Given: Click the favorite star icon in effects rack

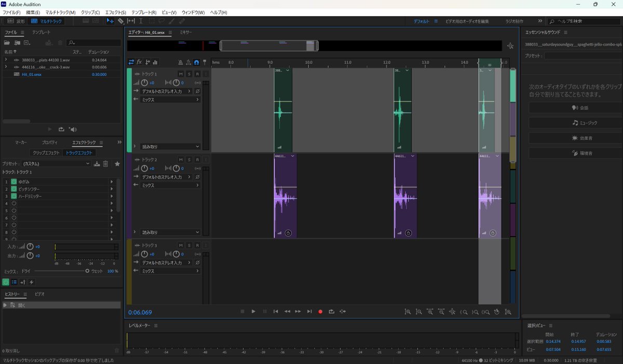Looking at the screenshot, I should (x=117, y=164).
